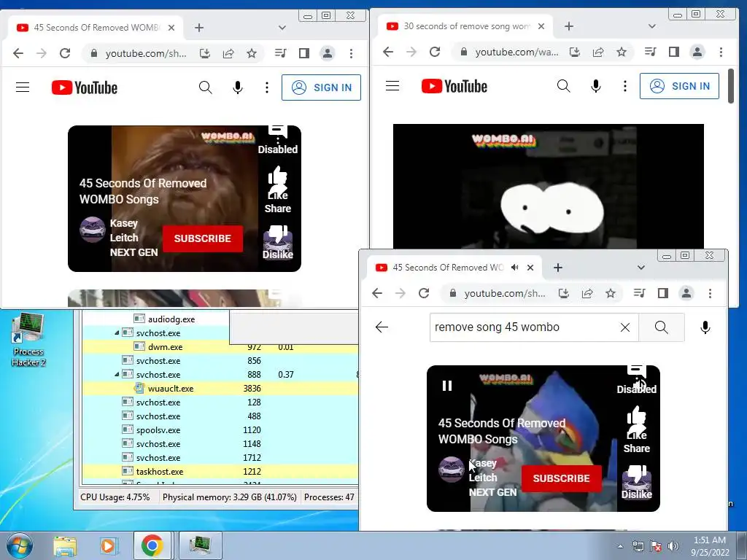Dislike the short in bottom-right window
The image size is (747, 560).
(636, 483)
